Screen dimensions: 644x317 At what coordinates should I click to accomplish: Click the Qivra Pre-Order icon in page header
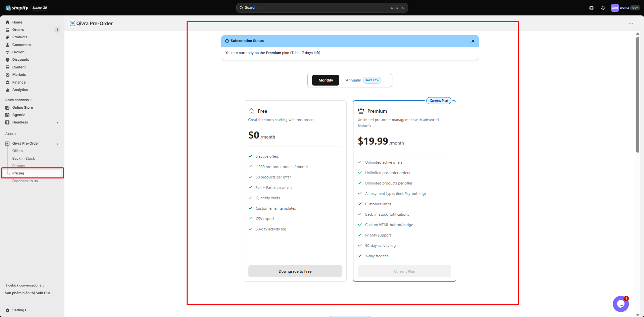72,23
